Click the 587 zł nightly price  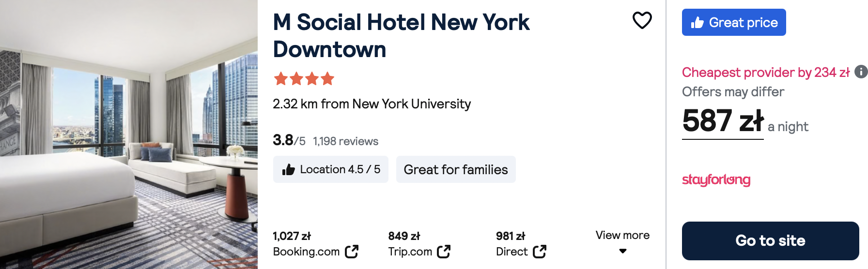[x=723, y=121]
